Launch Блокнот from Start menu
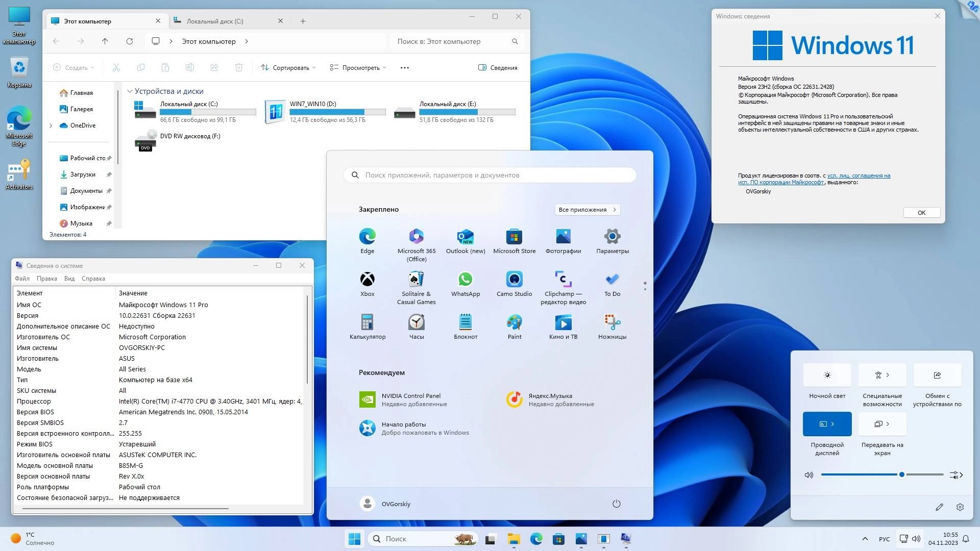Image resolution: width=980 pixels, height=551 pixels. point(465,327)
